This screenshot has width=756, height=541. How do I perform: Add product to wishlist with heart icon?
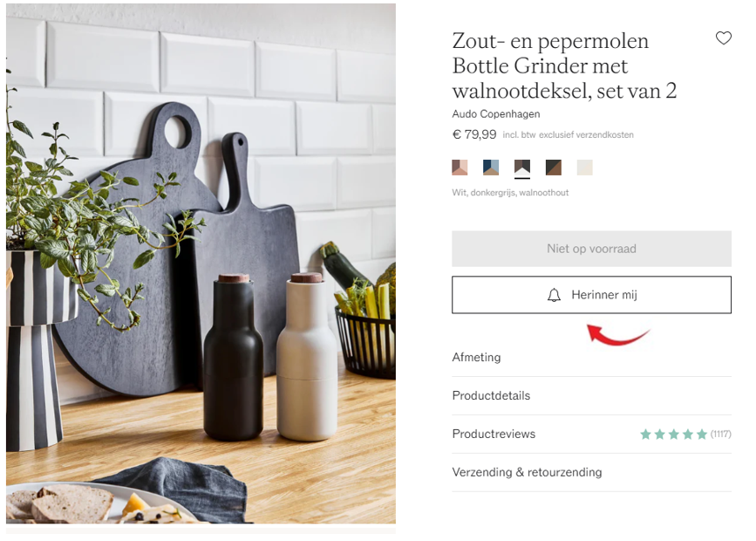coord(723,38)
